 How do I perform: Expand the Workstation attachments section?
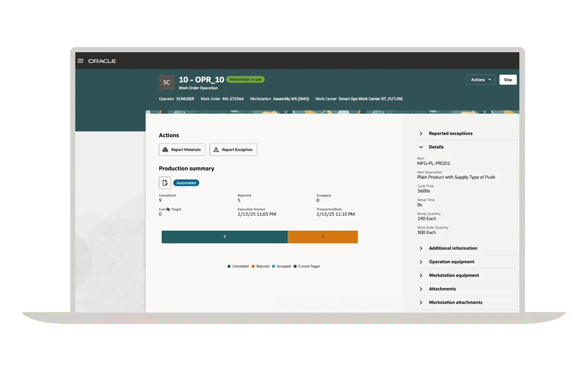coord(455,303)
